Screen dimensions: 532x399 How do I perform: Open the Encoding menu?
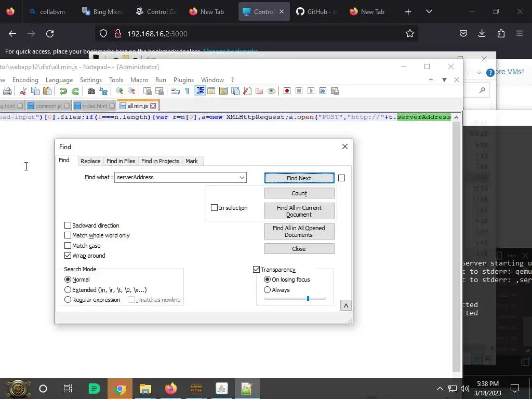click(25, 79)
